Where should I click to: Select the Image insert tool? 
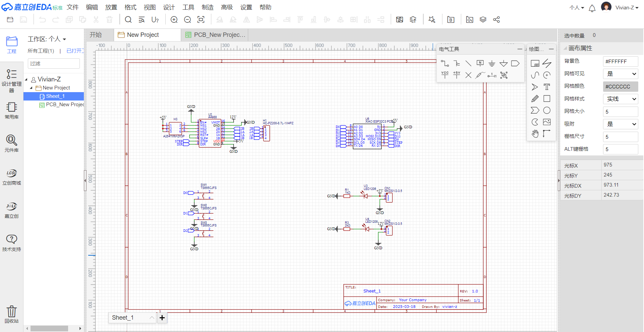tap(547, 122)
